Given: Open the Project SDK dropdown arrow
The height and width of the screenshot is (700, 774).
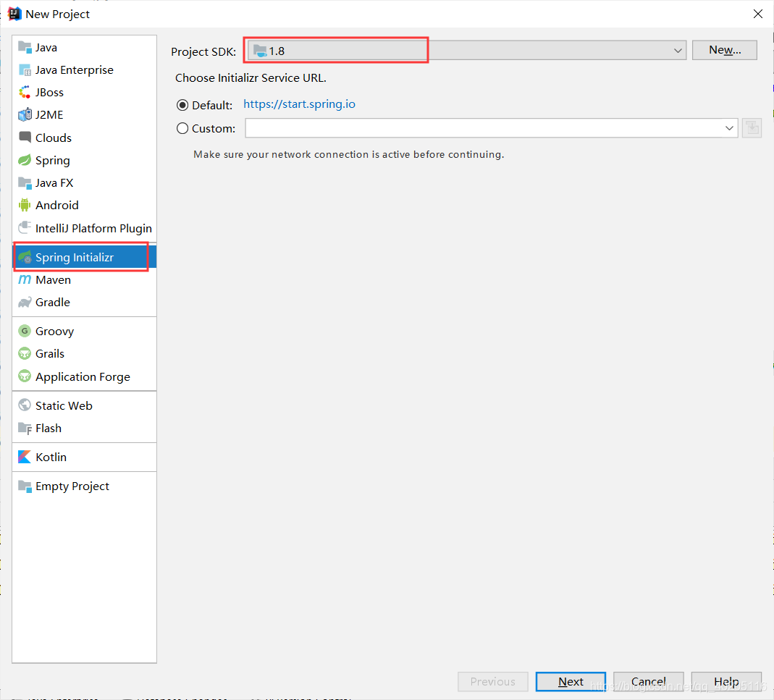Looking at the screenshot, I should coord(678,51).
